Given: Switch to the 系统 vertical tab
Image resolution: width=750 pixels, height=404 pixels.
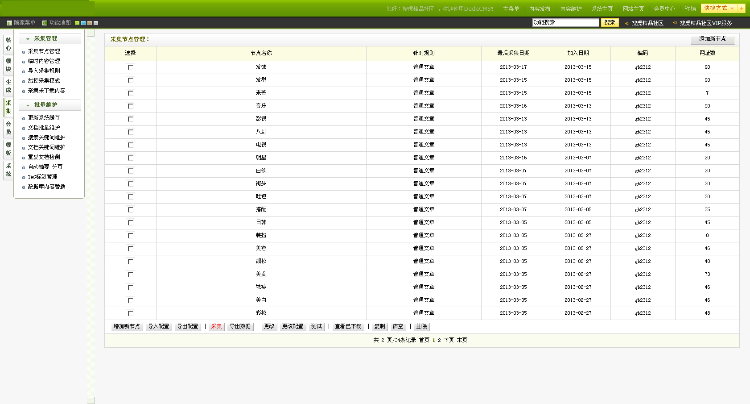Looking at the screenshot, I should (x=8, y=170).
